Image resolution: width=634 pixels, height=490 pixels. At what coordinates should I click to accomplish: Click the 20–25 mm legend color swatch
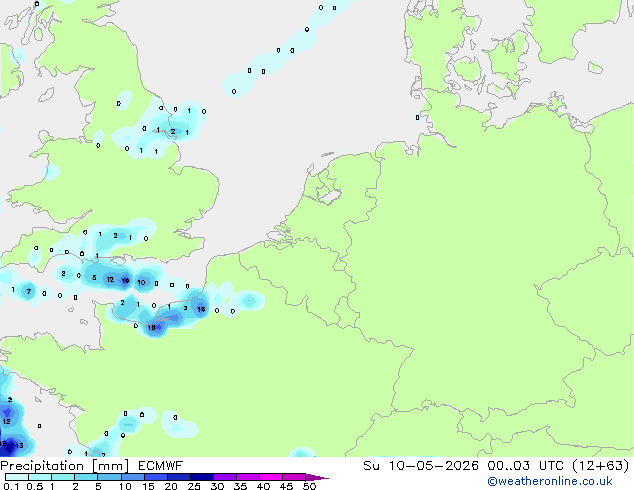click(x=178, y=477)
